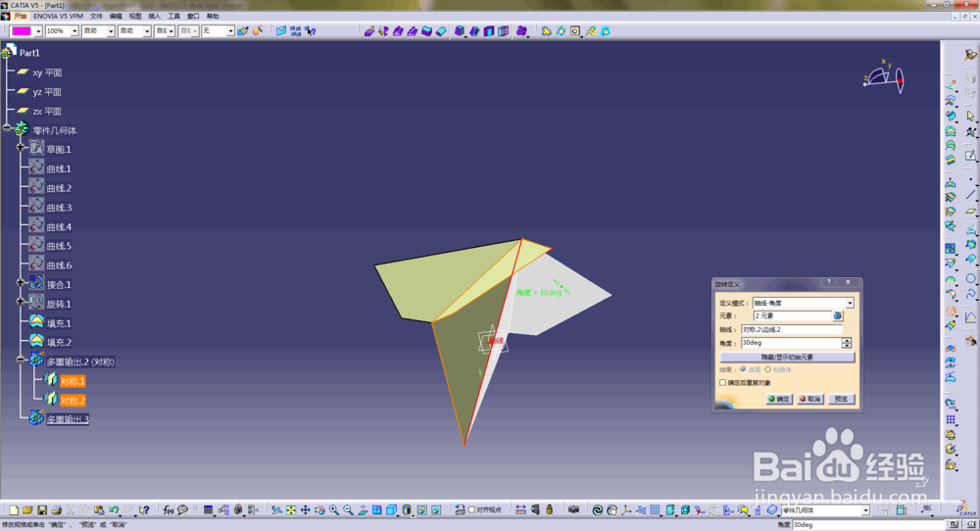Select xy 平面 in the tree

point(47,72)
